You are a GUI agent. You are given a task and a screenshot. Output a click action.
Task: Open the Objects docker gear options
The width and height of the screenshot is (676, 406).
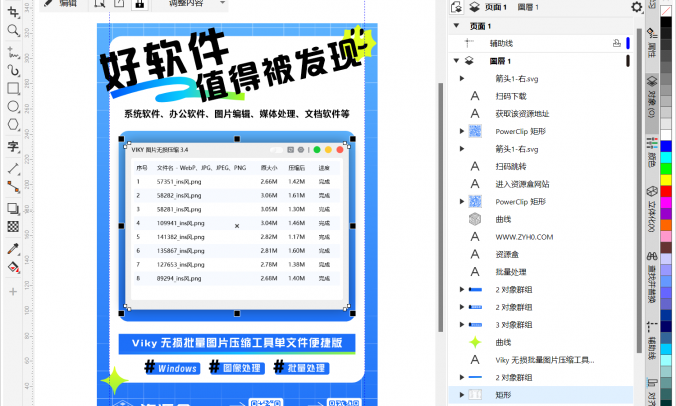point(637,7)
